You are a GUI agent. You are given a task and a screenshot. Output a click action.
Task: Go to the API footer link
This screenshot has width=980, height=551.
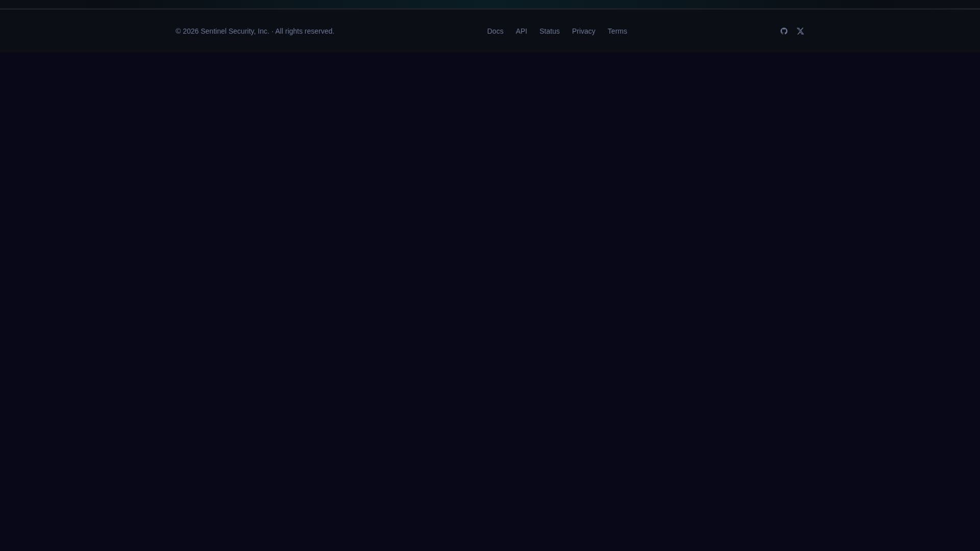tap(521, 31)
